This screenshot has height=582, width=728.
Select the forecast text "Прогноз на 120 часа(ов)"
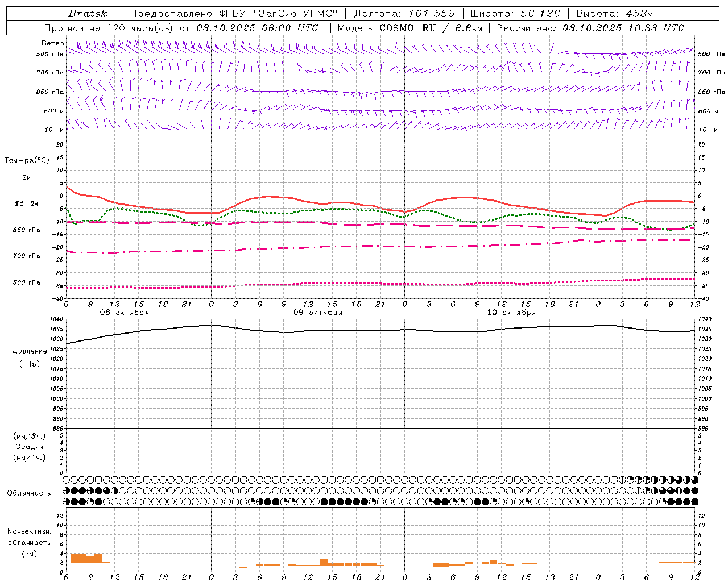110,28
